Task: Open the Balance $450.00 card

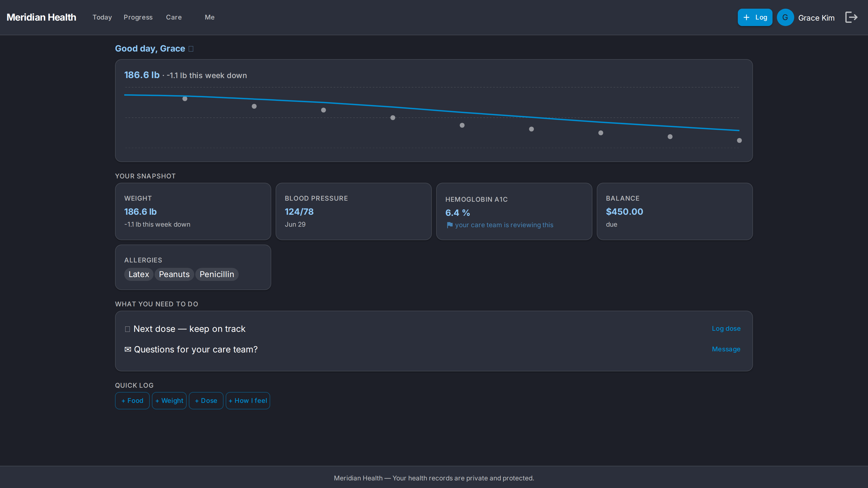Action: pos(675,211)
